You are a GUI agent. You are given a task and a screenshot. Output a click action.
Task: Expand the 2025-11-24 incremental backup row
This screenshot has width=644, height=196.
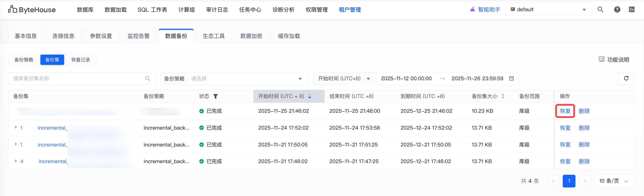tap(16, 127)
